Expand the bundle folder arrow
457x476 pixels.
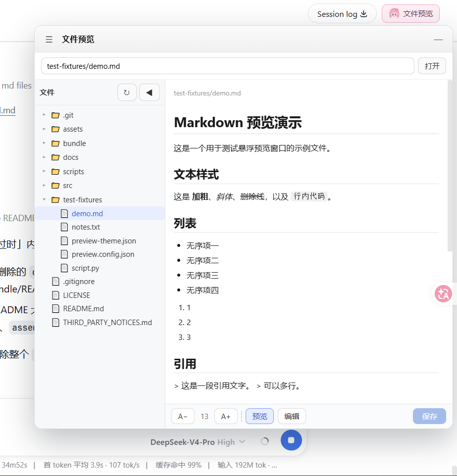click(44, 143)
